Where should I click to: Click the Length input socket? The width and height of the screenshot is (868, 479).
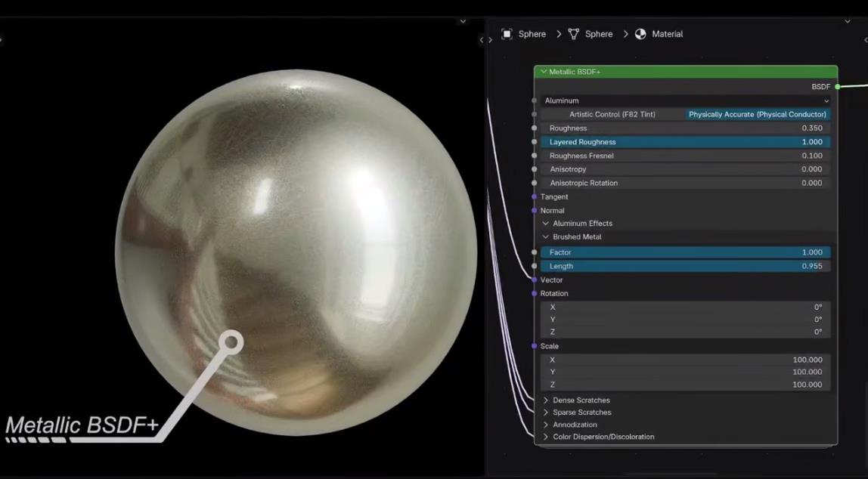535,266
